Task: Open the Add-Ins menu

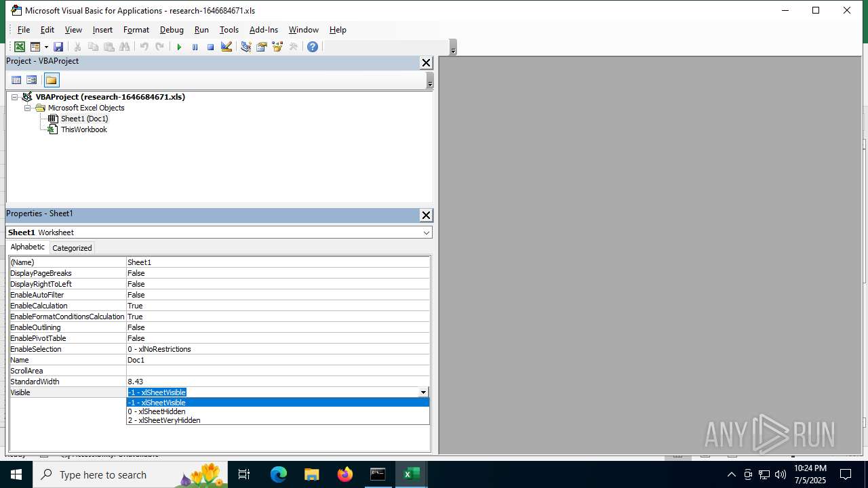Action: coord(264,30)
